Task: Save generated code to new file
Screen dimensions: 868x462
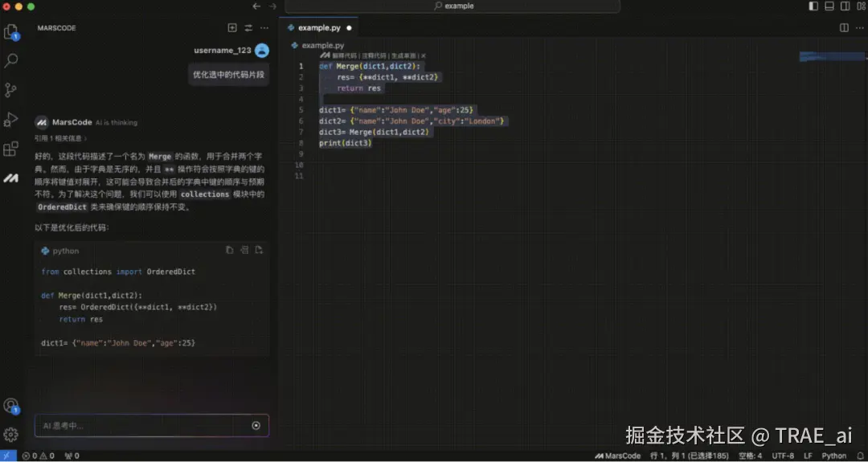Action: coord(259,250)
